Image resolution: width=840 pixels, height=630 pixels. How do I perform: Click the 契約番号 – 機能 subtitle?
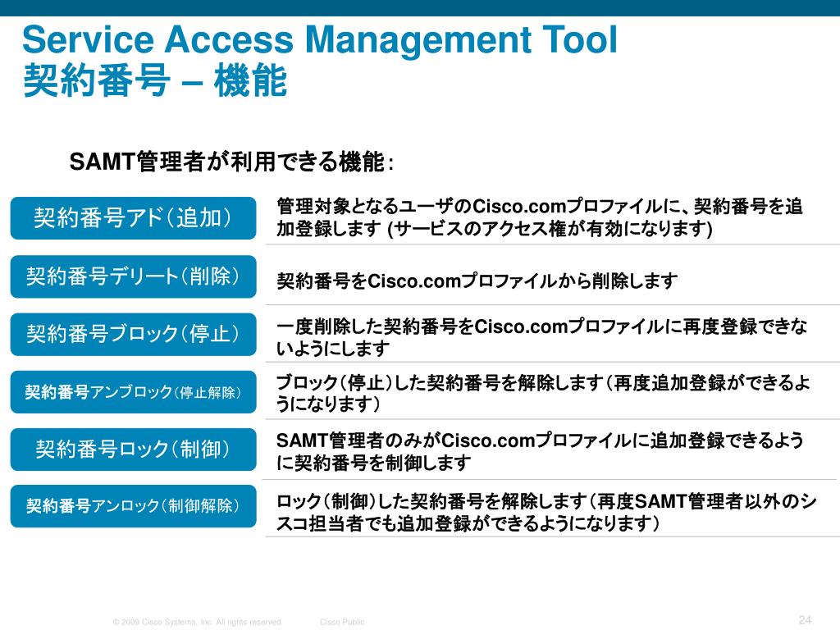tap(155, 81)
